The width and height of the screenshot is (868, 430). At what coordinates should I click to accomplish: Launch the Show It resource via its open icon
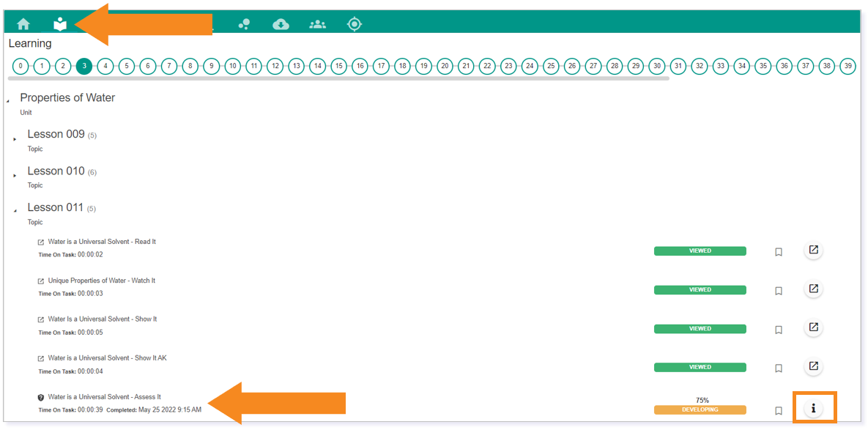pos(813,327)
